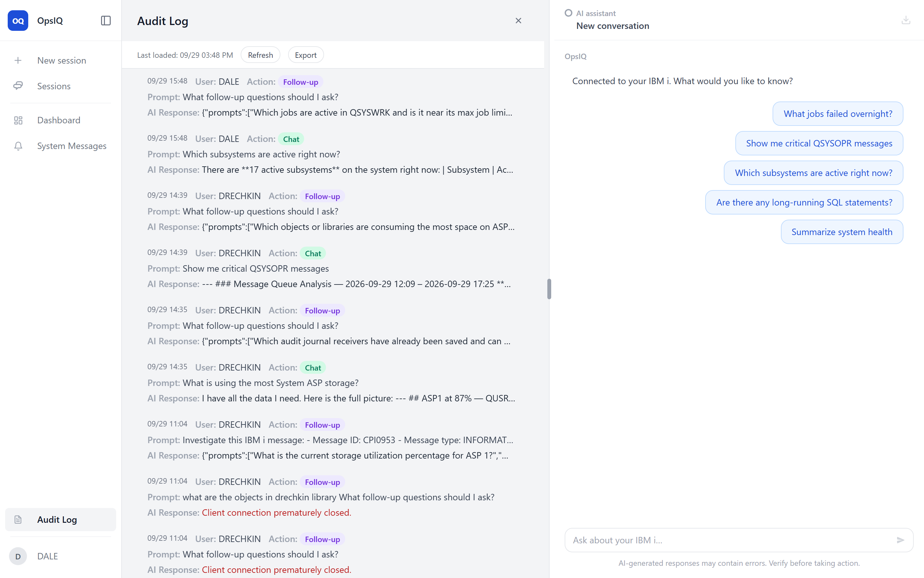Download the conversation with the download icon

906,20
